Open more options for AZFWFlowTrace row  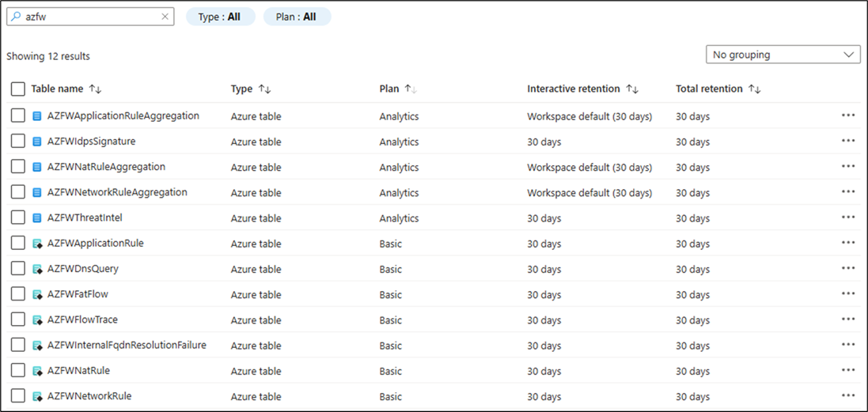[848, 319]
